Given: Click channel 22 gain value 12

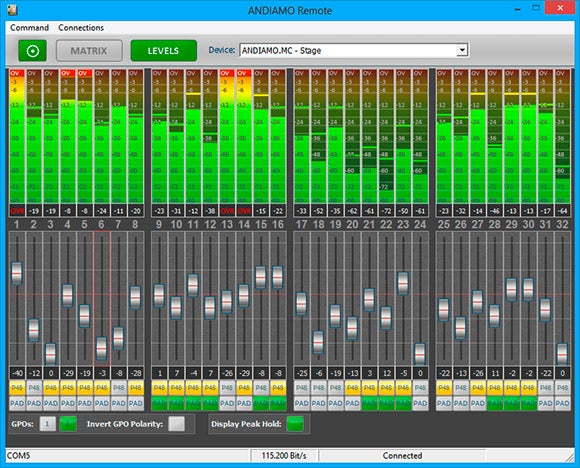Looking at the screenshot, I should point(386,373).
